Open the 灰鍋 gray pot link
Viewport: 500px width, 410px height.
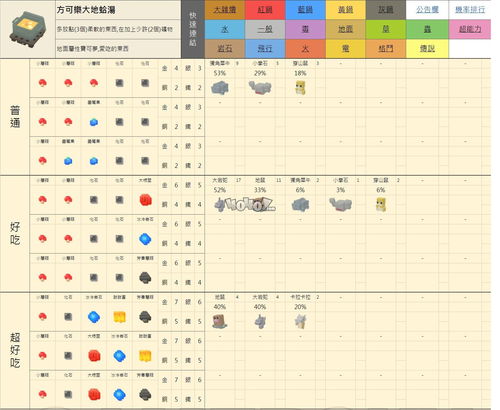pyautogui.click(x=386, y=10)
